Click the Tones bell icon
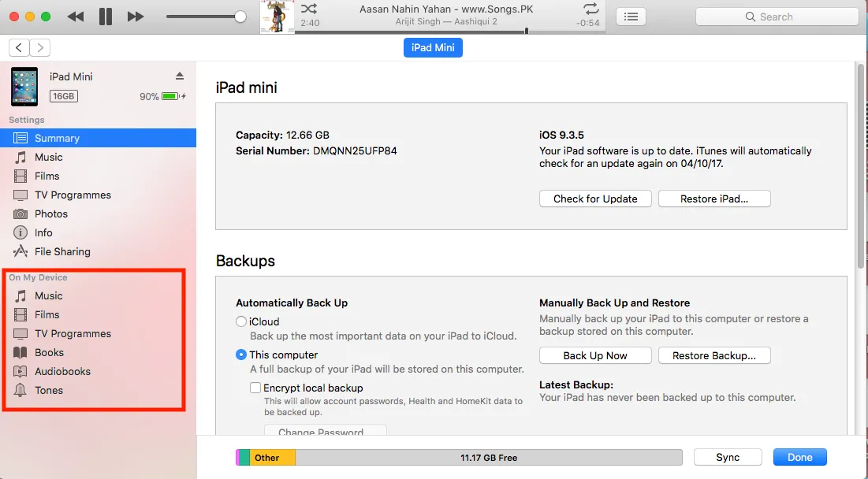 pyautogui.click(x=20, y=390)
